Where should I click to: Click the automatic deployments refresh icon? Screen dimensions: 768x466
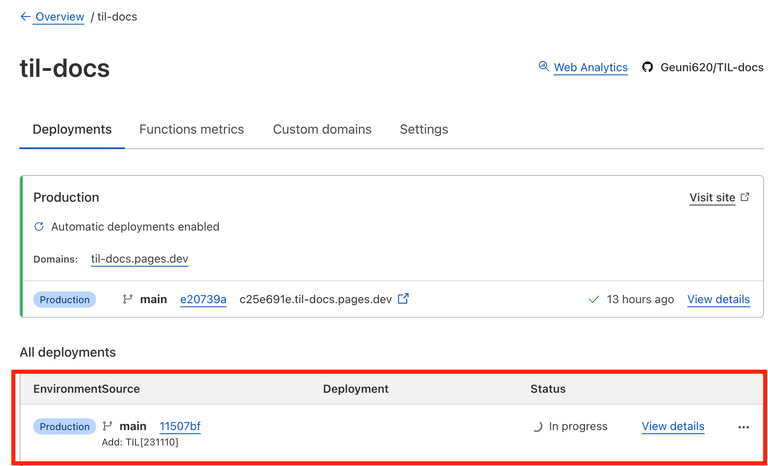coord(39,227)
